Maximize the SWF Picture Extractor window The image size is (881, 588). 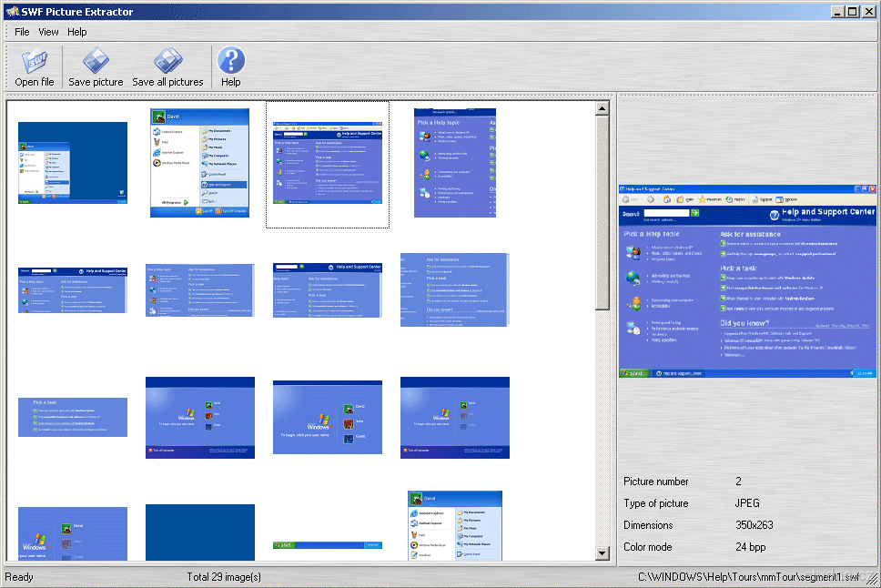coord(852,11)
